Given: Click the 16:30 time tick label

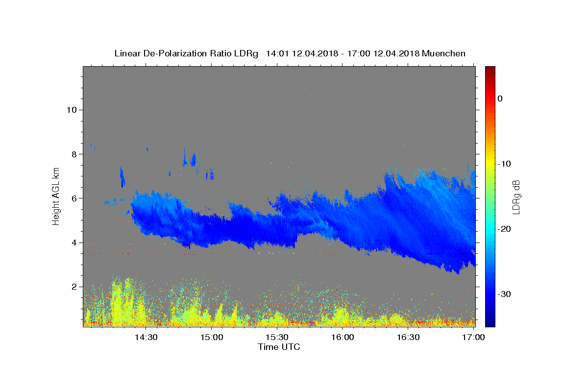Looking at the screenshot, I should tap(409, 338).
